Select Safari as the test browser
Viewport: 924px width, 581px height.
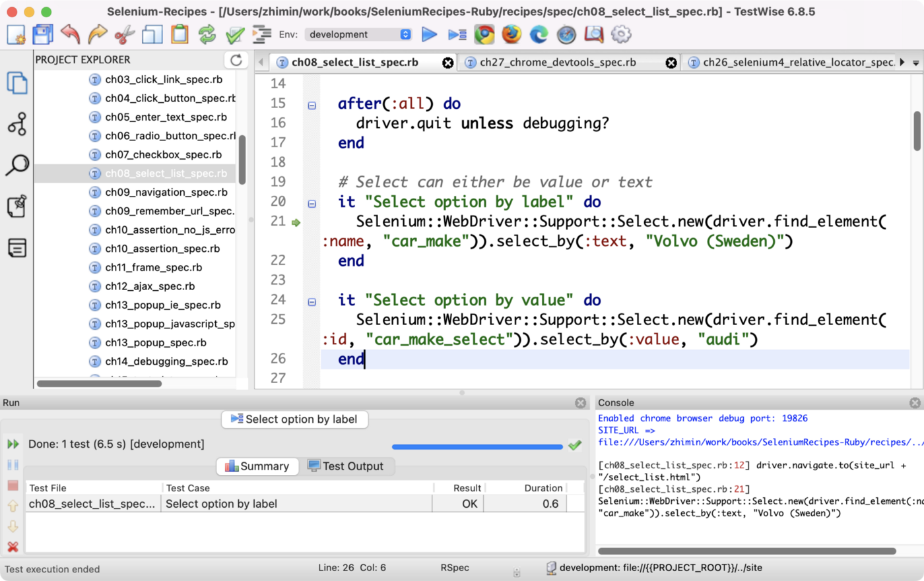pyautogui.click(x=566, y=34)
